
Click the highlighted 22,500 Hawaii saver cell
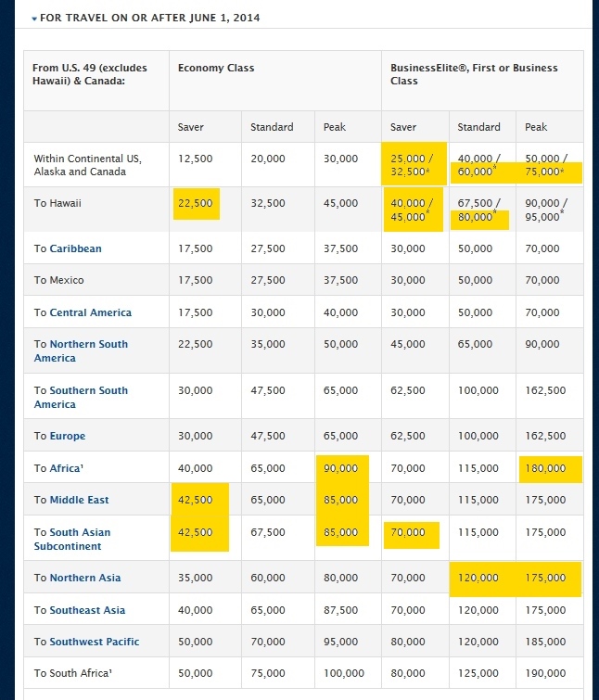[195, 203]
